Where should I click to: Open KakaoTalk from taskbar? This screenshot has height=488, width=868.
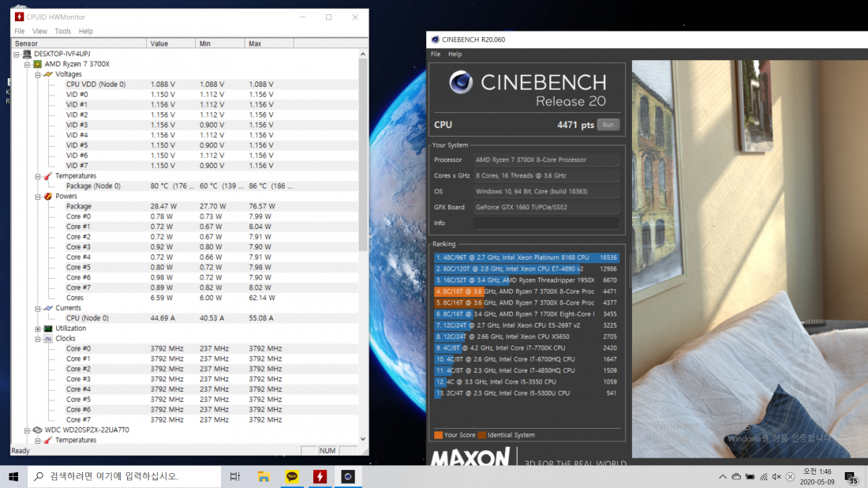click(292, 476)
